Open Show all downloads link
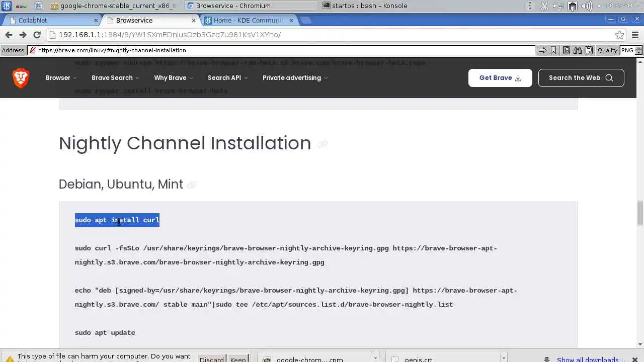 (x=591, y=359)
